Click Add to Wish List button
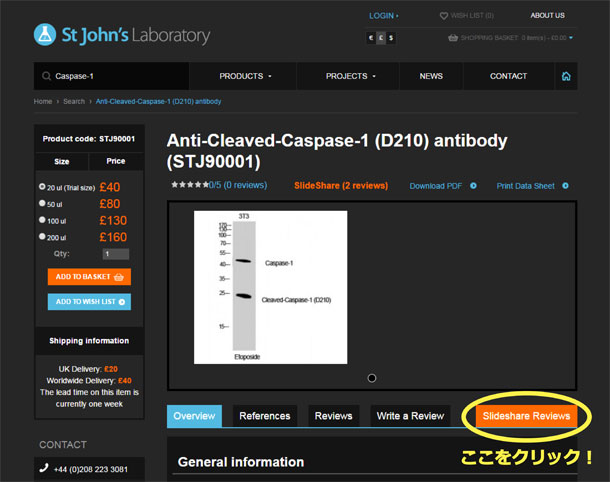Viewport: 610px width, 482px height. pyautogui.click(x=89, y=301)
